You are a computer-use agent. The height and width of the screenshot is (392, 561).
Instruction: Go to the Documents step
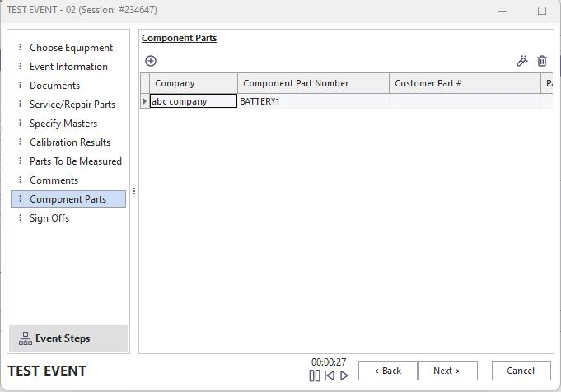(54, 86)
